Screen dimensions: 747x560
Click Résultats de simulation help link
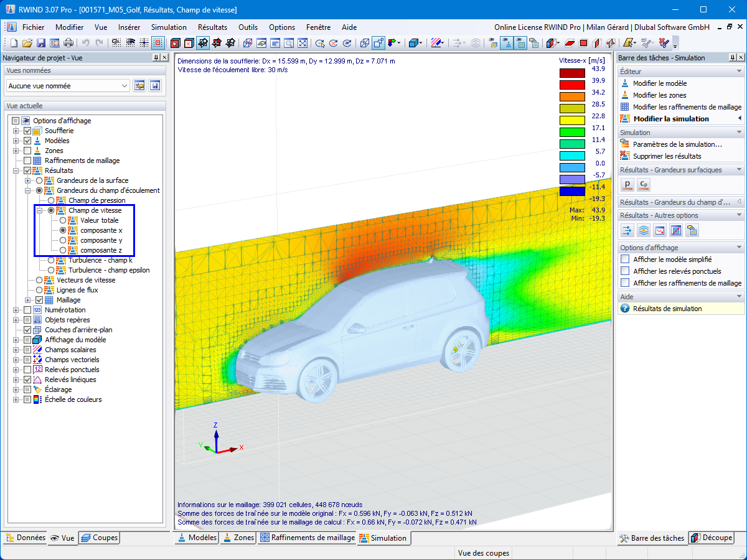[x=667, y=309]
